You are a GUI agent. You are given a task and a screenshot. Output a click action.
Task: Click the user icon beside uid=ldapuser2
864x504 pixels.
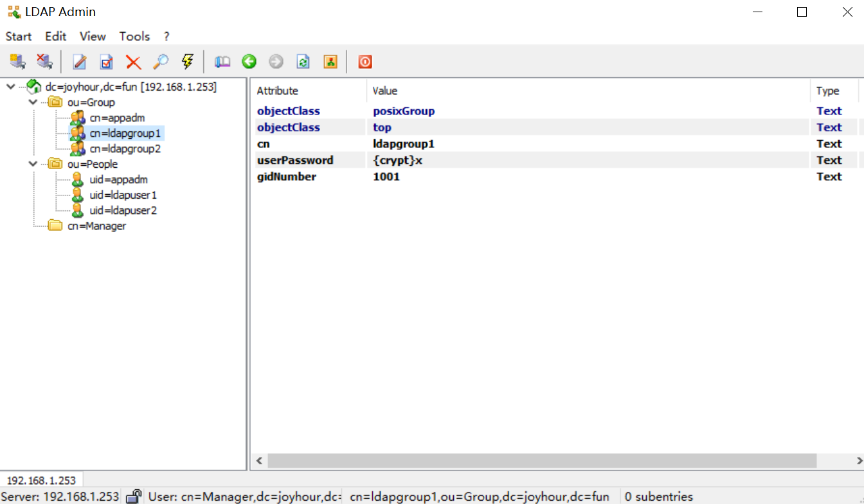point(78,210)
